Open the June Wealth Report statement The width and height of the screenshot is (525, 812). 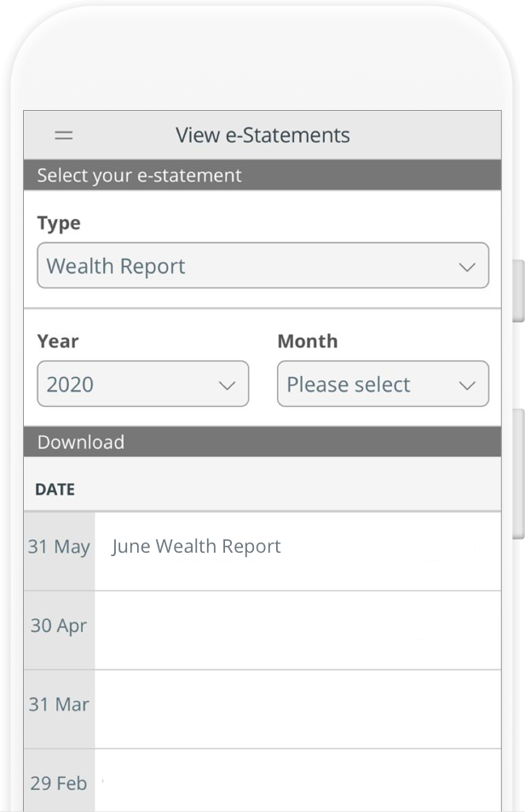[x=196, y=547]
